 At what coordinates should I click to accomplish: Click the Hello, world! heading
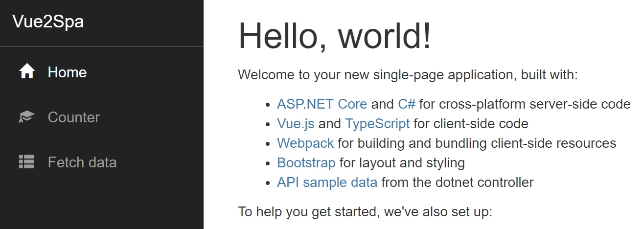[335, 35]
